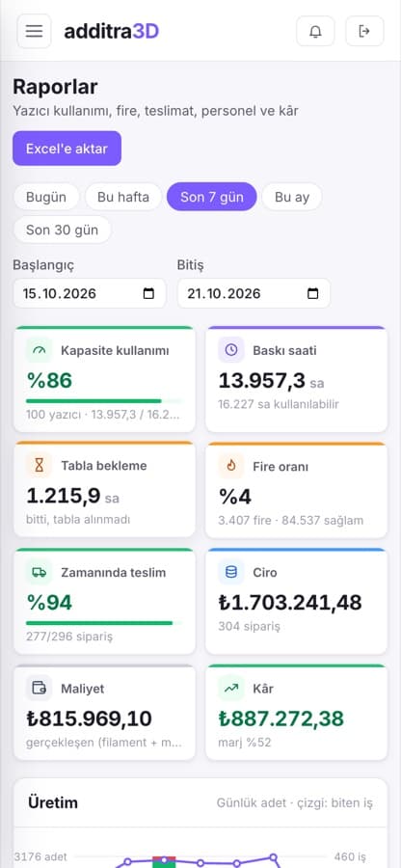Click the Zamanında teslim truck icon
The image size is (401, 868).
pos(39,572)
